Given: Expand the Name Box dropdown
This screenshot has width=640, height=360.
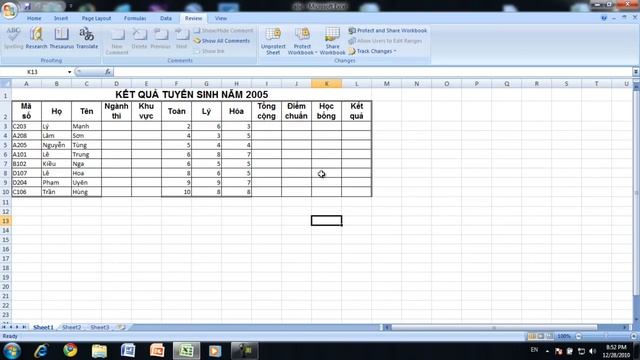Looking at the screenshot, I should click(x=69, y=72).
